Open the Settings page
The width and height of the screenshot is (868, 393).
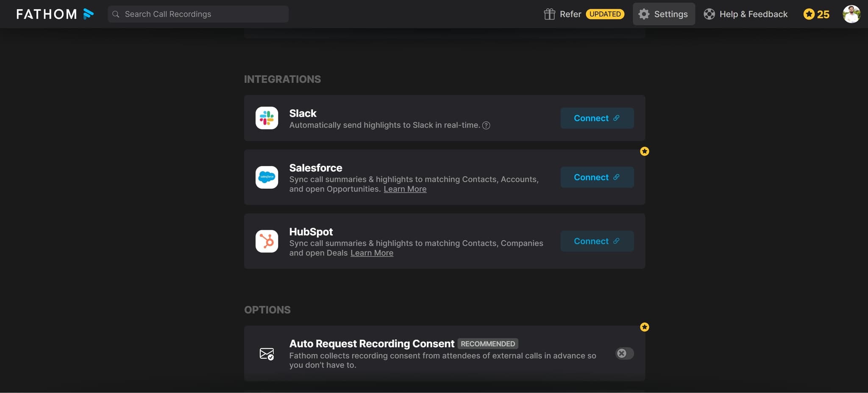point(664,14)
